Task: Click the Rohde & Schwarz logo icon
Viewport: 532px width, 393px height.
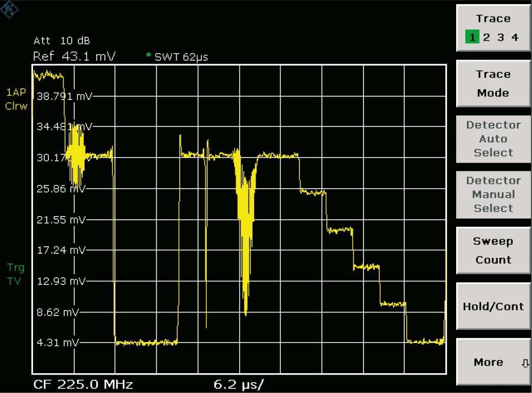Action: pos(9,9)
